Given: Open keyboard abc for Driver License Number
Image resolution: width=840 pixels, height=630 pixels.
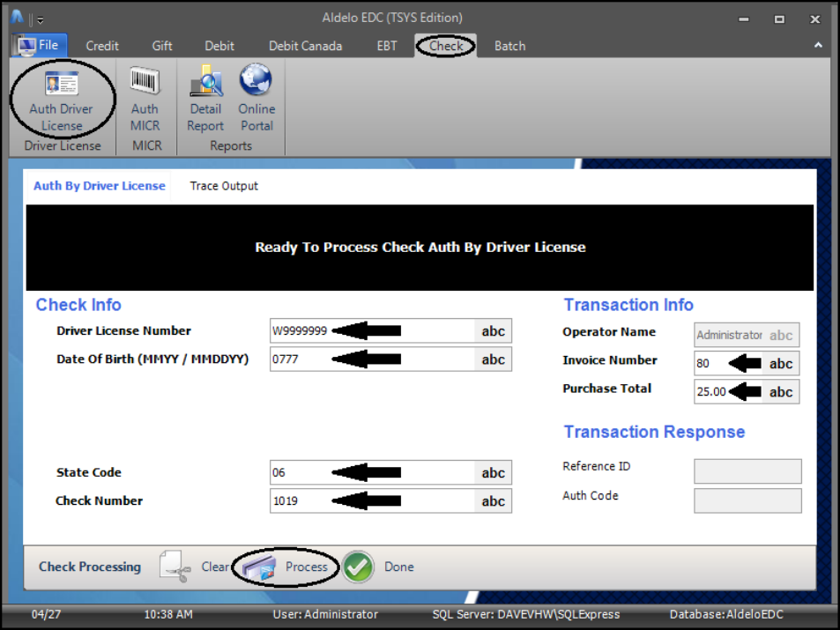Looking at the screenshot, I should pyautogui.click(x=493, y=331).
